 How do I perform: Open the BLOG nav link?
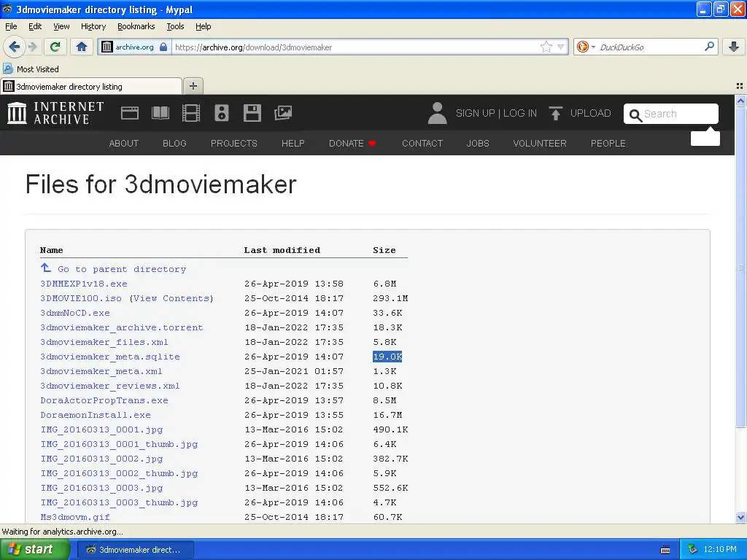[x=174, y=144]
